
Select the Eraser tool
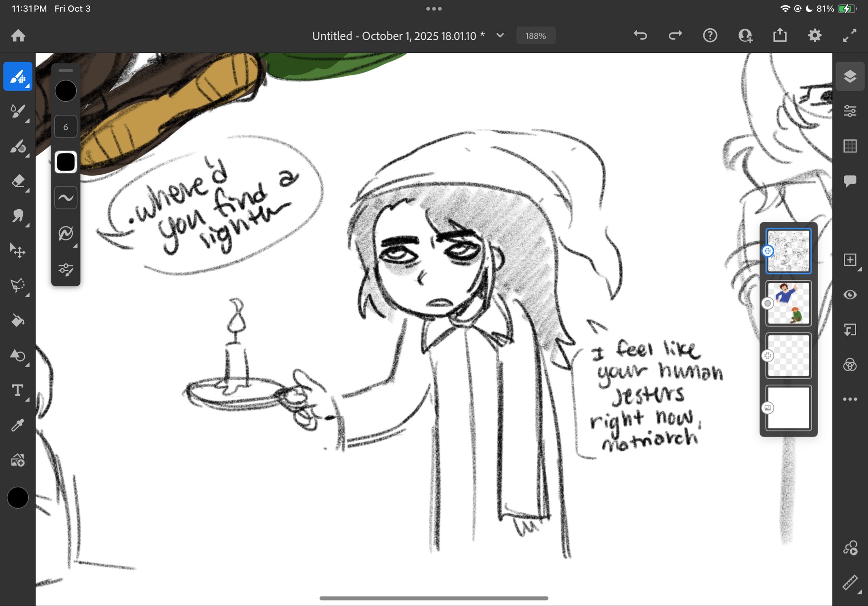[18, 181]
